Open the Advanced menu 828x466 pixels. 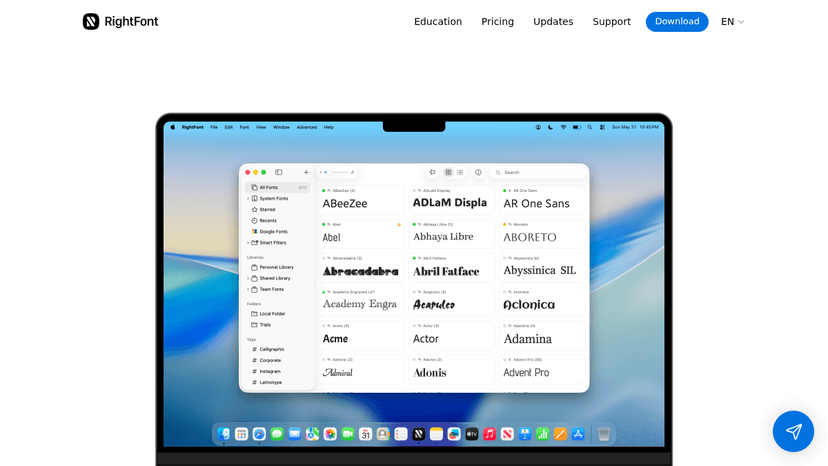pyautogui.click(x=307, y=127)
